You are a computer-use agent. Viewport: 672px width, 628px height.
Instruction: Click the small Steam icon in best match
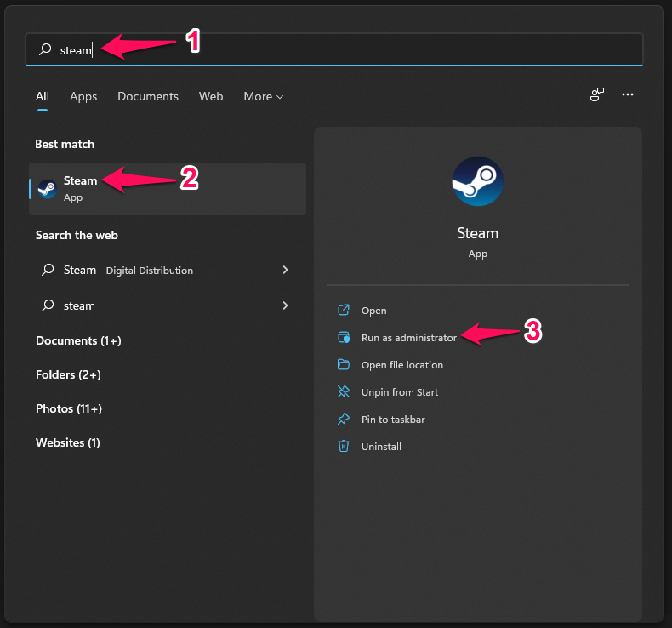click(48, 189)
